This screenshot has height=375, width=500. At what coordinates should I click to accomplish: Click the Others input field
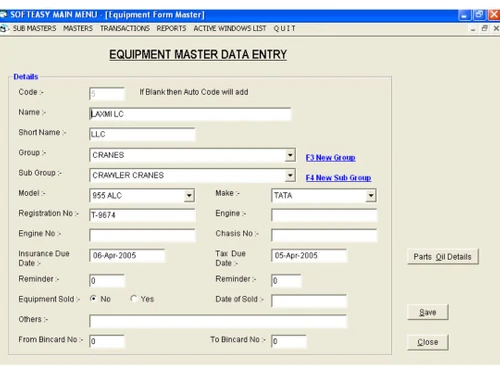pos(218,321)
